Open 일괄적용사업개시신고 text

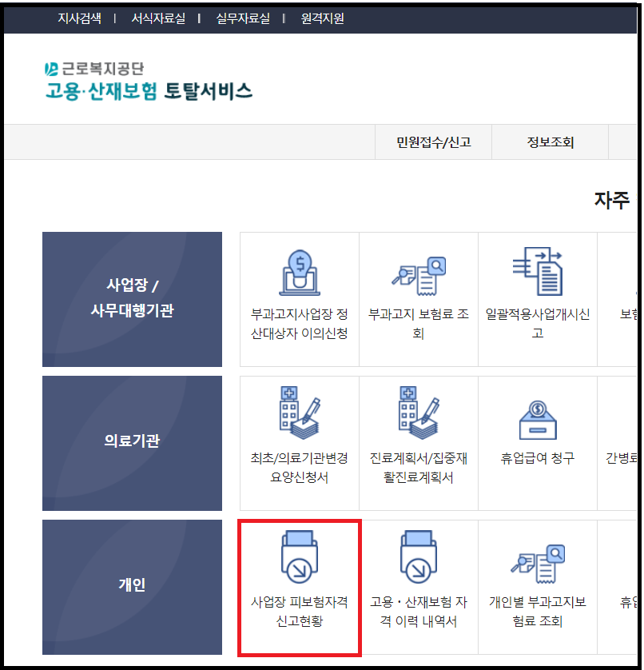pyautogui.click(x=538, y=324)
